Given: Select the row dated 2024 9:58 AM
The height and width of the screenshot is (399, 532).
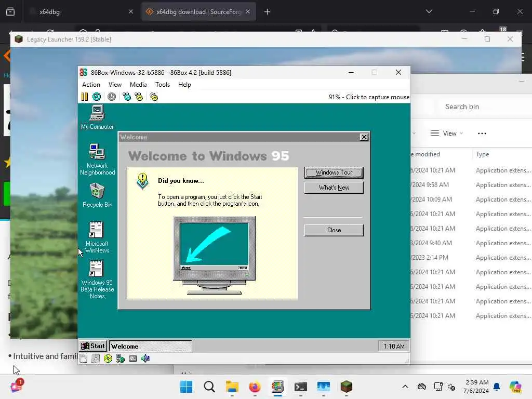Looking at the screenshot, I should [471, 185].
